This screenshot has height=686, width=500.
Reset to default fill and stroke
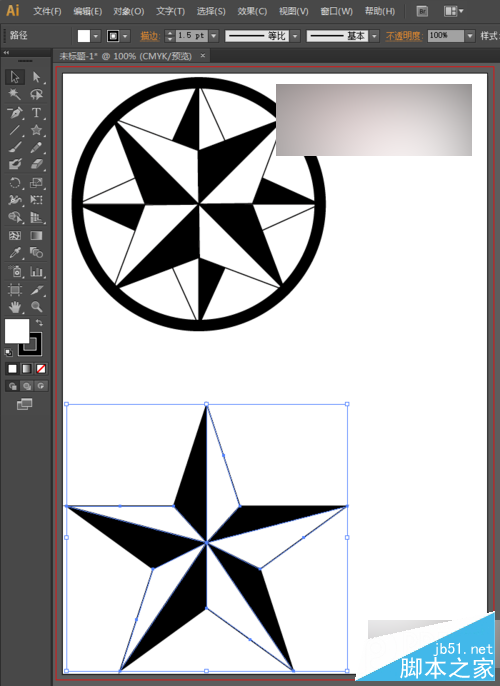pyautogui.click(x=8, y=353)
